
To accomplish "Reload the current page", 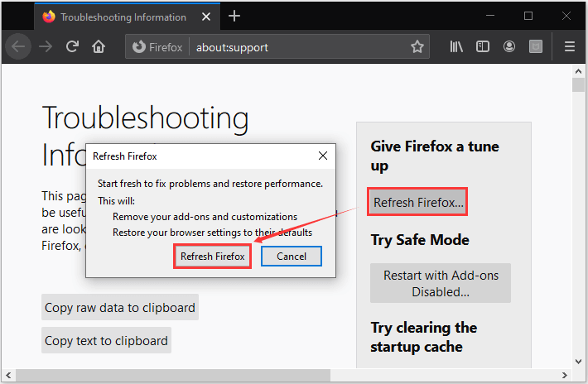I will click(72, 47).
